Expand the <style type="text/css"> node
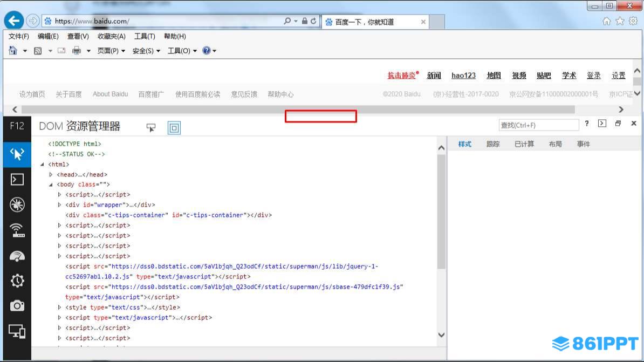Viewport: 644px width, 362px height. pos(59,307)
